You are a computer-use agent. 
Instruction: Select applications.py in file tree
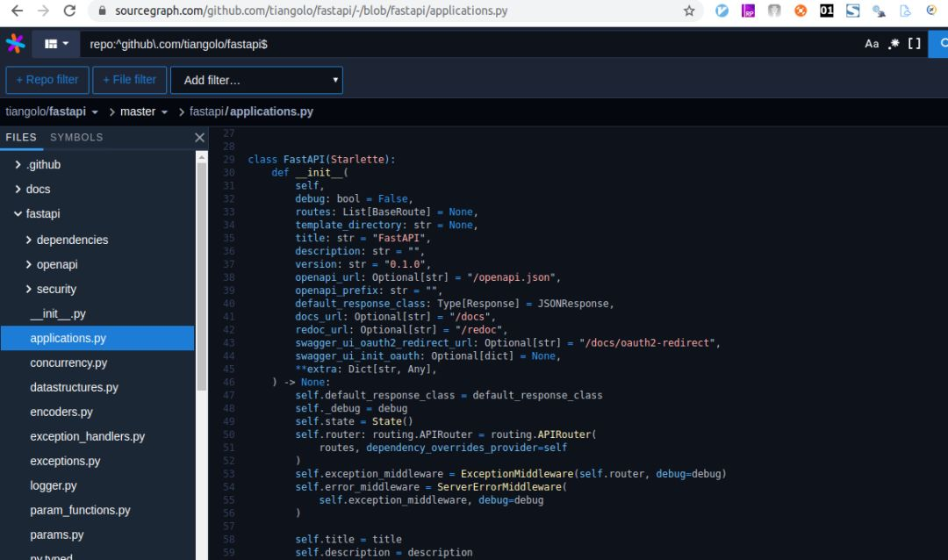[x=97, y=338]
